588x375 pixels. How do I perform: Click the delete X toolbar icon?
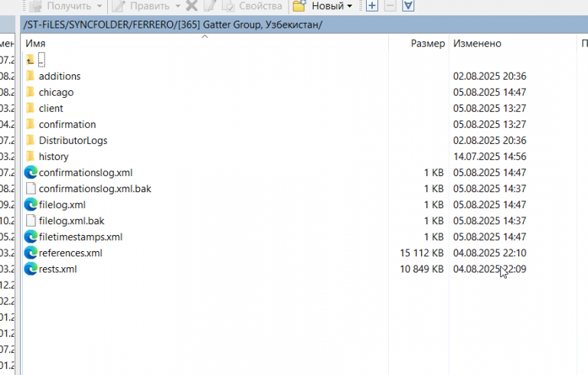click(x=191, y=5)
